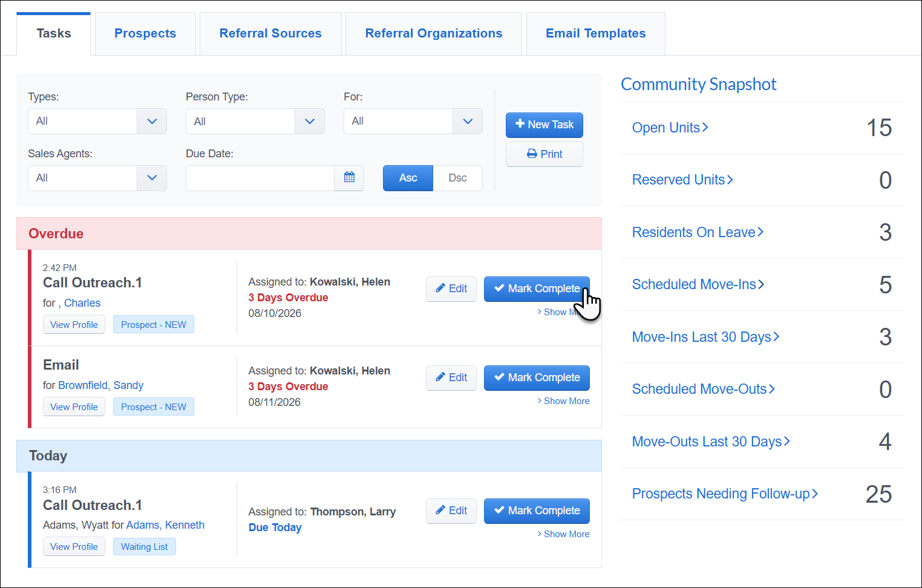The image size is (922, 588).
Task: Click Prospect - NEW tag under Brownfield
Action: [x=154, y=407]
